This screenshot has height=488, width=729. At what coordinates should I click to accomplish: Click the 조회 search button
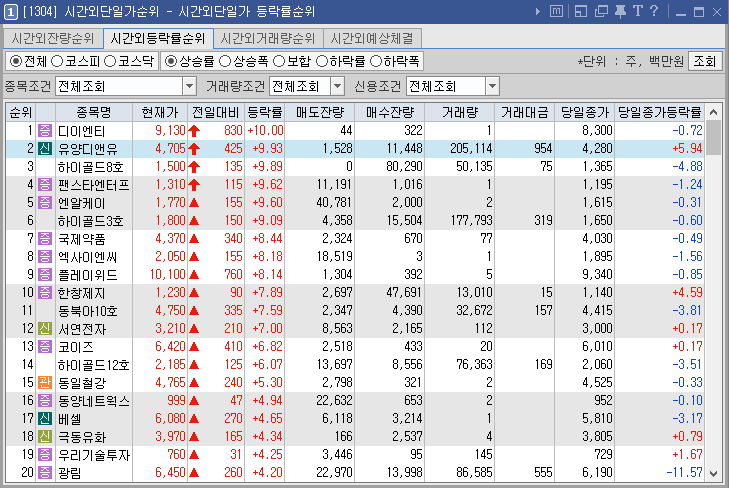[704, 61]
